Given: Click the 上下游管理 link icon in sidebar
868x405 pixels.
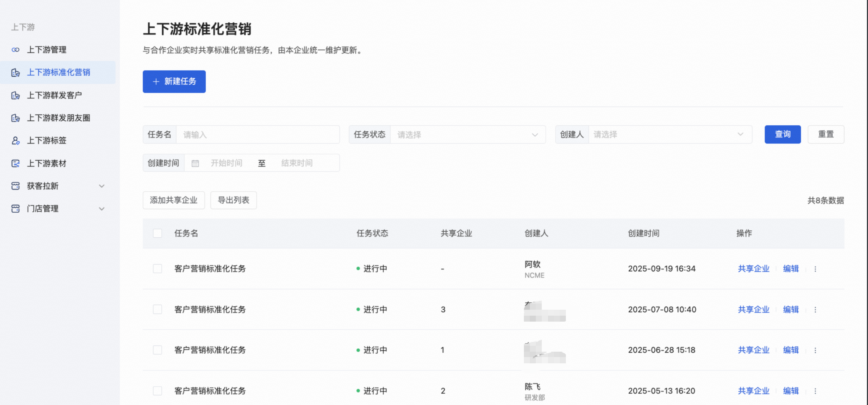Looking at the screenshot, I should click(x=15, y=50).
